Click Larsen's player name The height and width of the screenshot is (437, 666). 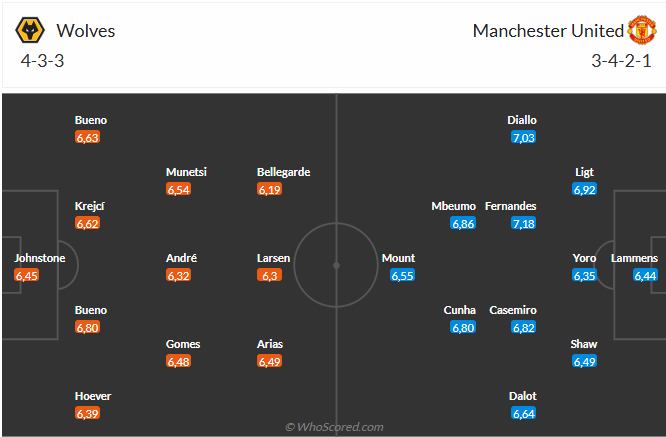click(274, 258)
